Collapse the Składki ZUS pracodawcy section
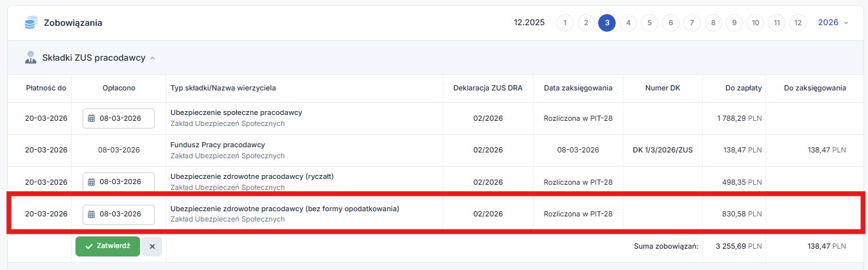Viewport: 868px width, 270px height. click(153, 58)
